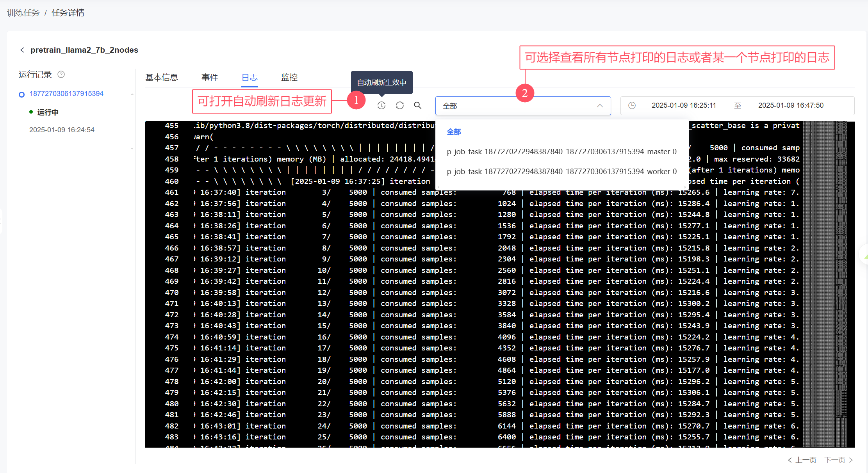Open the 监控 tab

289,77
